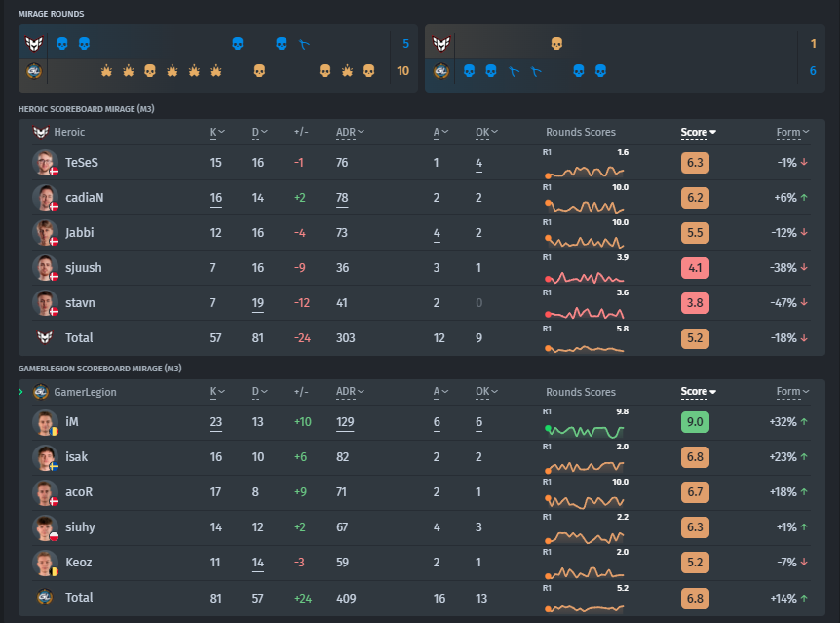This screenshot has width=840, height=623.
Task: Sort GamerLegion table by Form column
Action: [x=792, y=392]
